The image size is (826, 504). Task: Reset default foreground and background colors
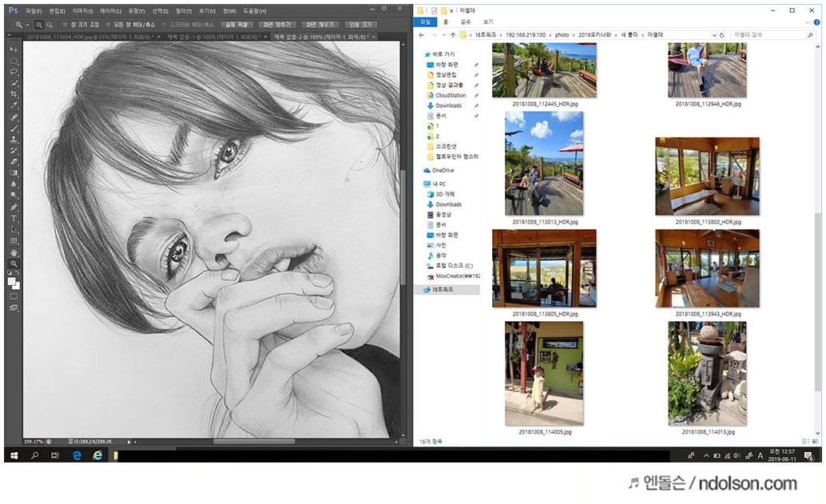tap(10, 273)
